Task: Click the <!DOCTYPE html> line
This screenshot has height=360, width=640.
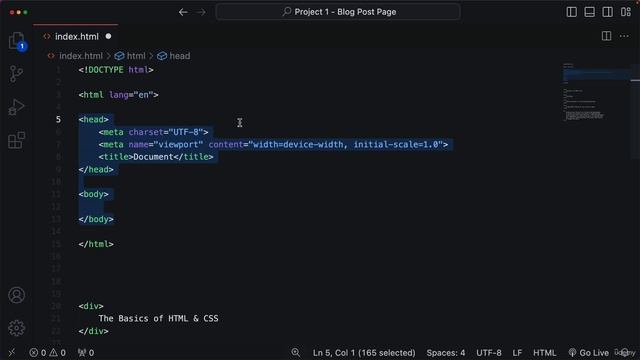Action: point(116,70)
